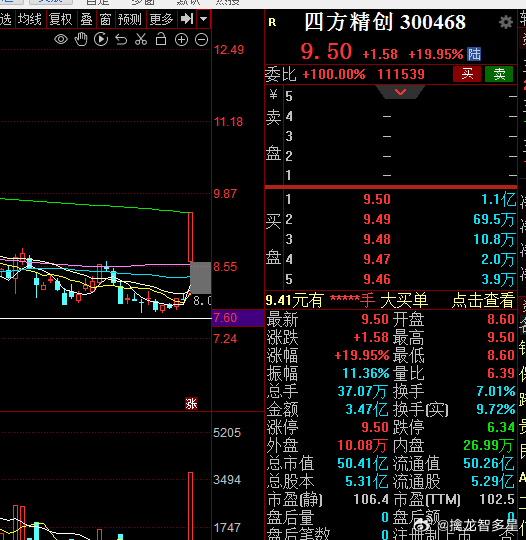Toggle the chart lock icon

pos(161,39)
